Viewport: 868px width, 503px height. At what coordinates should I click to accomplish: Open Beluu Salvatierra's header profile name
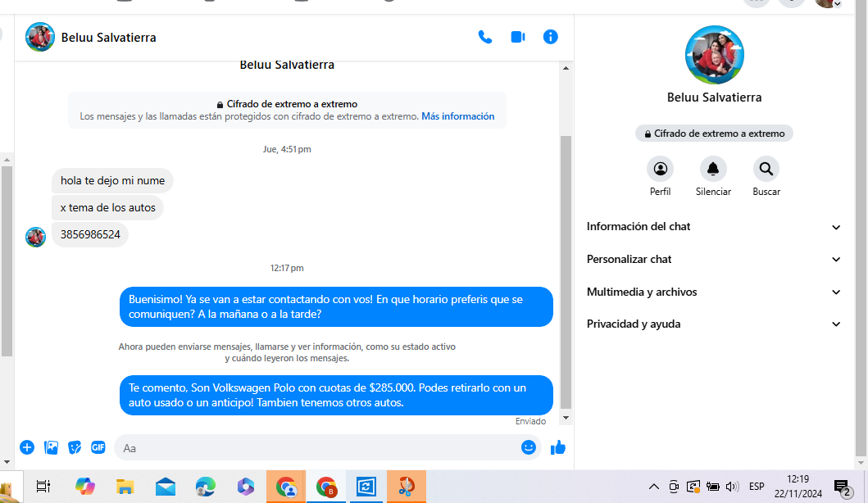pos(108,37)
